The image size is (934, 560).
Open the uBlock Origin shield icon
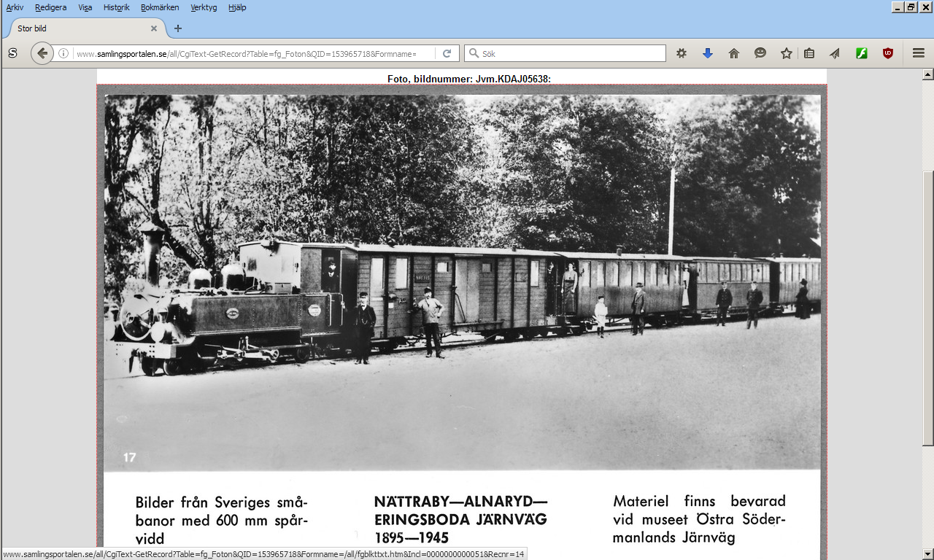coord(888,53)
